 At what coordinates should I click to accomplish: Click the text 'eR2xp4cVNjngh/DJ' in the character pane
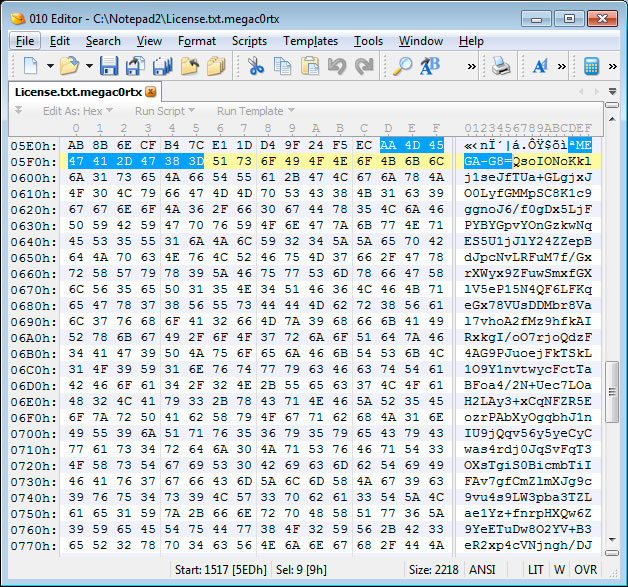[528, 545]
